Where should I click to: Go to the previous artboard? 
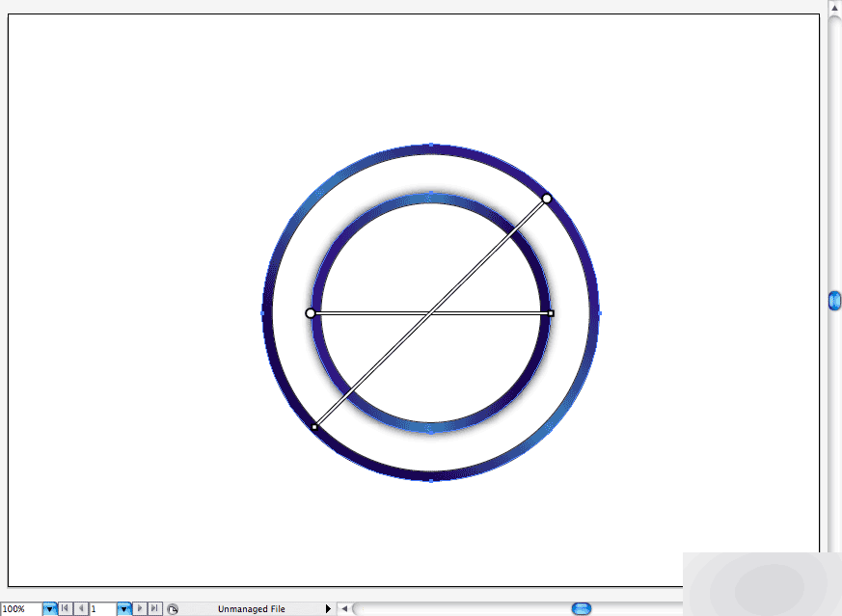(x=81, y=608)
